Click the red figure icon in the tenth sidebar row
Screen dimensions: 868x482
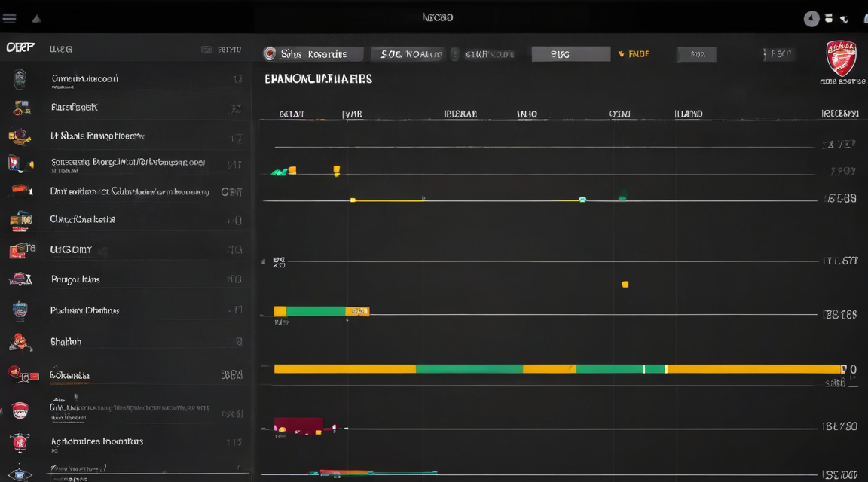click(x=20, y=342)
